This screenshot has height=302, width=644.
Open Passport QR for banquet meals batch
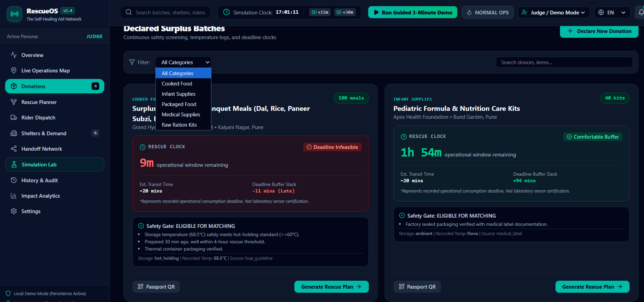pyautogui.click(x=156, y=287)
